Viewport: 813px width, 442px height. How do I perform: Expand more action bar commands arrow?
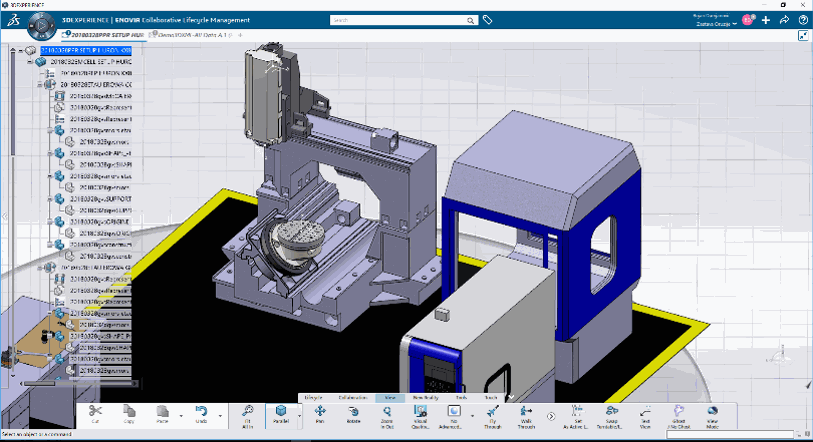click(551, 415)
